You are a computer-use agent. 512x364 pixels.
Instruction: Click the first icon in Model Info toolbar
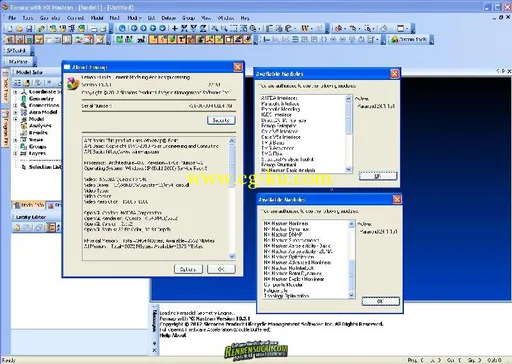tap(17, 82)
